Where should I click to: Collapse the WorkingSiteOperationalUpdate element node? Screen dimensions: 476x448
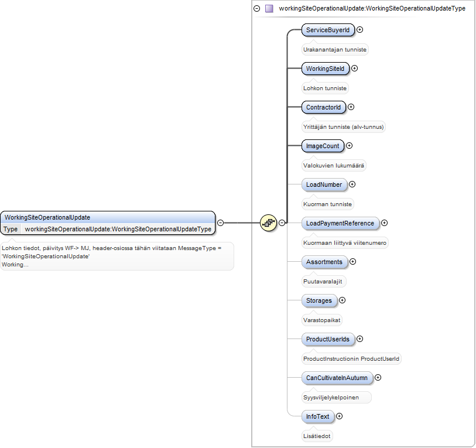pos(221,223)
